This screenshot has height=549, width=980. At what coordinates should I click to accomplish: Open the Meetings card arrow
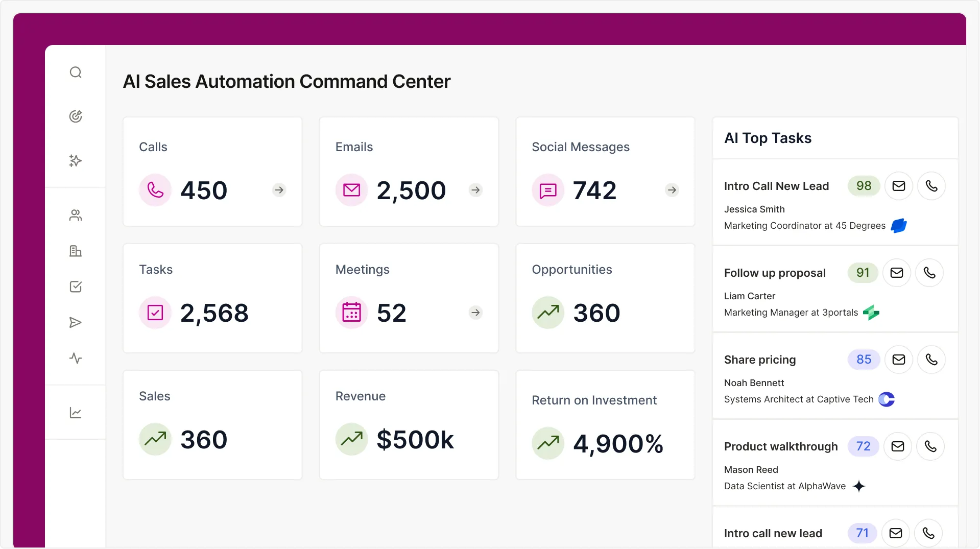[x=475, y=312]
